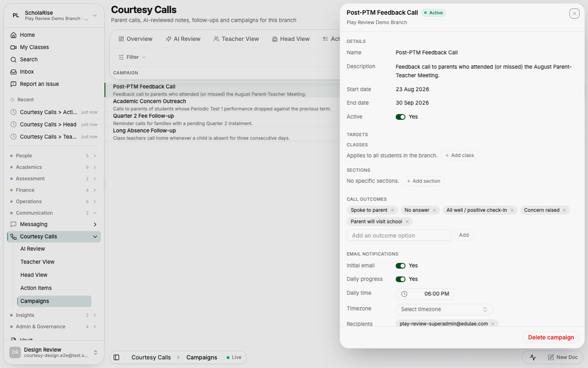The width and height of the screenshot is (588, 368).
Task: Switch to the Overview tab
Action: [x=135, y=39]
